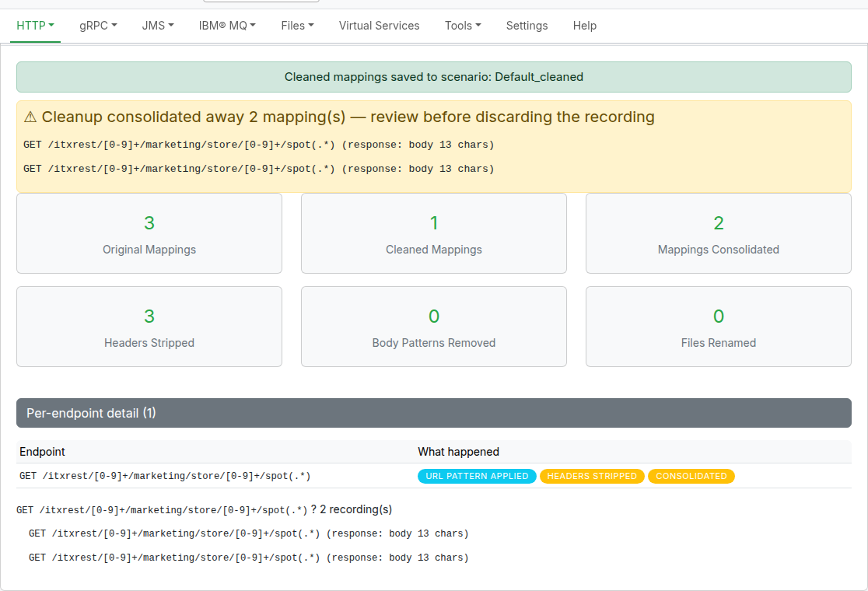
Task: Select first consolidated GET line in warning box
Action: point(258,145)
